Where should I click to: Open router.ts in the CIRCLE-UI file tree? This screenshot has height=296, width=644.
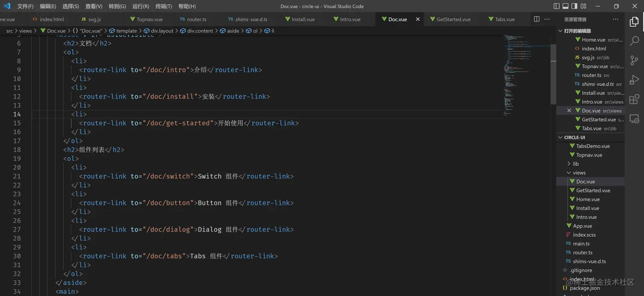point(583,252)
